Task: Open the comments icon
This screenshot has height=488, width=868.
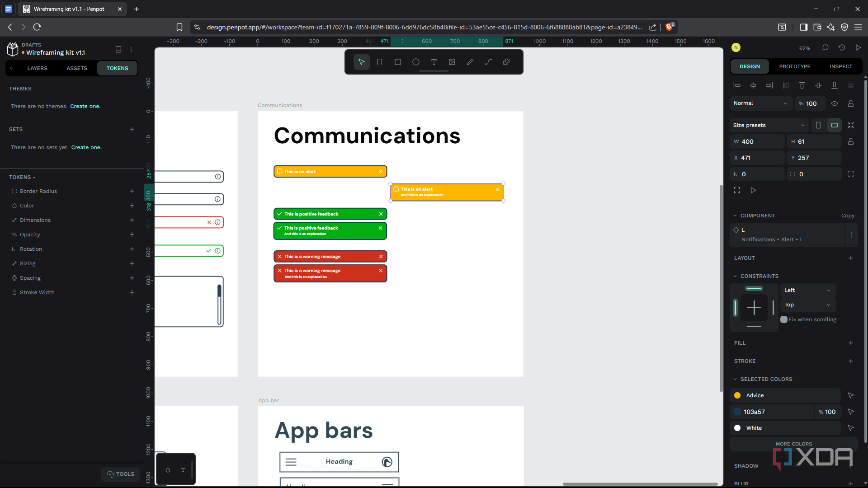Action: coord(825,47)
